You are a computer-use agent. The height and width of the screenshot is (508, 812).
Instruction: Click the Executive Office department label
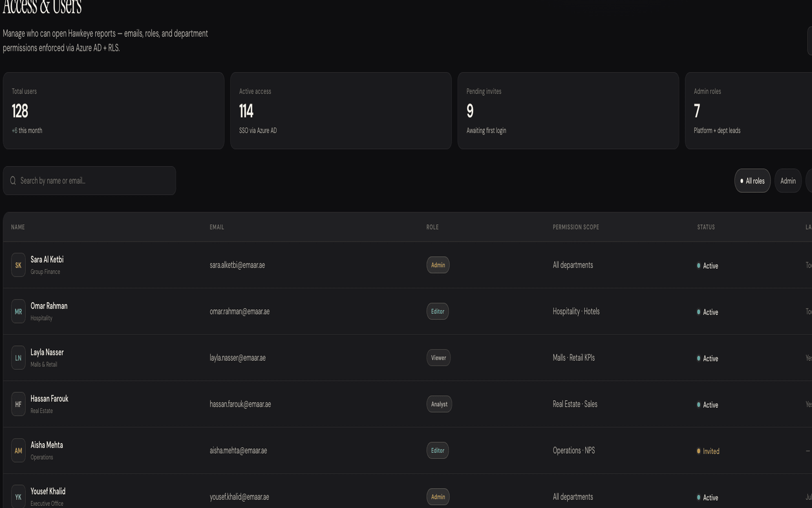tap(47, 504)
